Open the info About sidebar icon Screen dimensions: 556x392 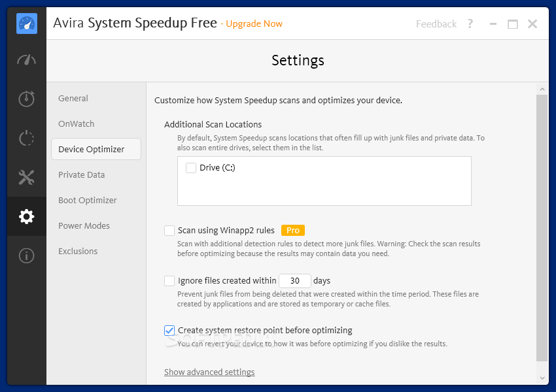[x=27, y=255]
